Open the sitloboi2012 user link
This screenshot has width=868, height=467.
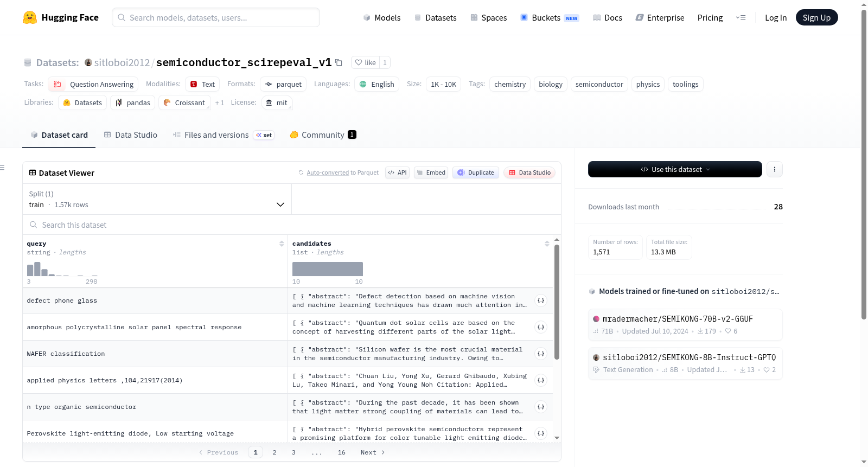122,62
